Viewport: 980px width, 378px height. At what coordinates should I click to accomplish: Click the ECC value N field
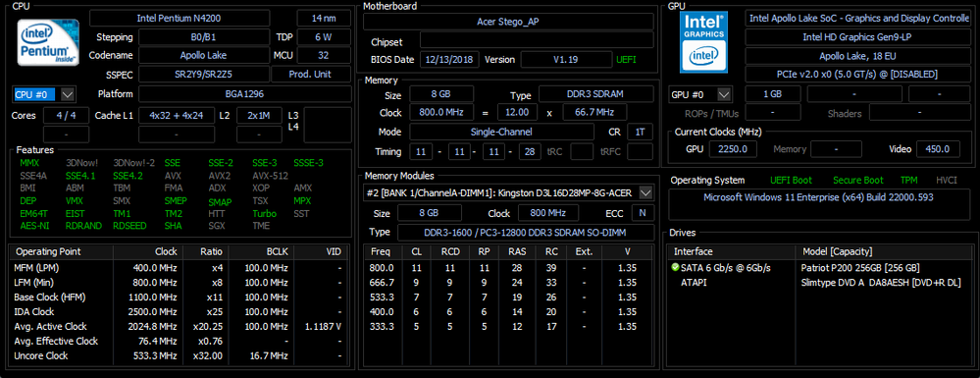coord(643,213)
